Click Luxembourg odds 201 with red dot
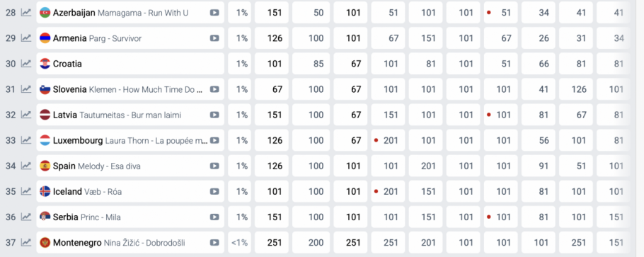The width and height of the screenshot is (644, 257). 388,140
